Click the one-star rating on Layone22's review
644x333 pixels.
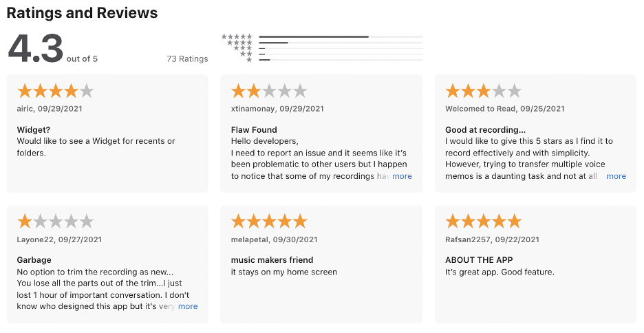pos(55,222)
